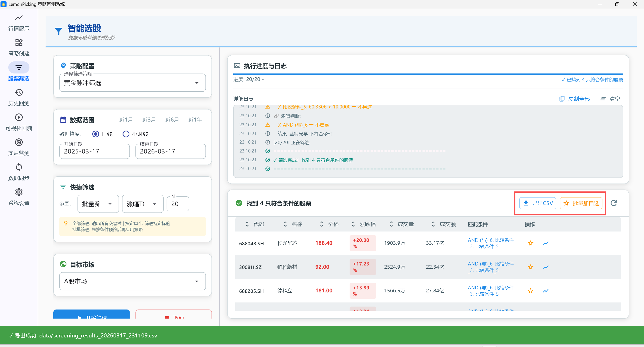Select the 小时线 radio button
Image resolution: width=644 pixels, height=347 pixels.
coord(126,134)
